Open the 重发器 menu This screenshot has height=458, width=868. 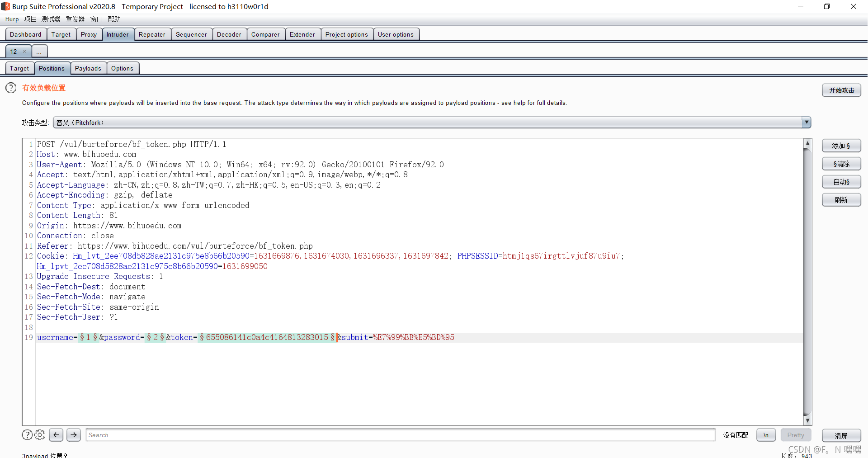[75, 19]
